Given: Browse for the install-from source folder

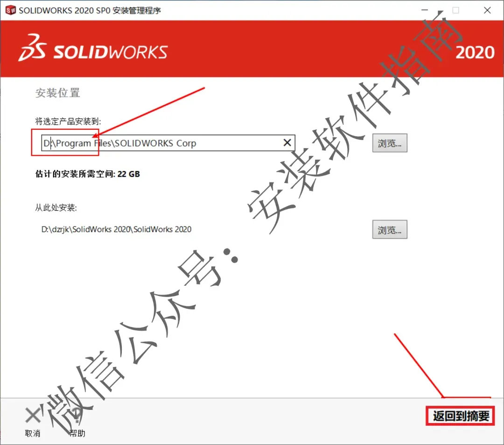Looking at the screenshot, I should coord(390,230).
